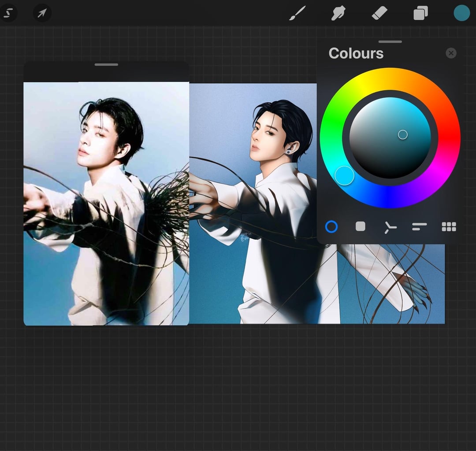Close the Colours panel
The width and height of the screenshot is (476, 451).
pyautogui.click(x=451, y=53)
